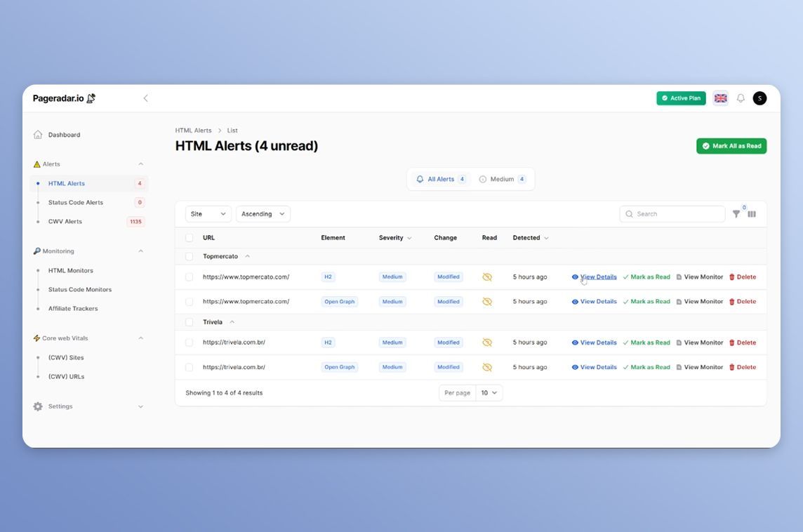Select the checkbox for the Open Graph Topmercato alert
803x532 pixels.
point(189,301)
